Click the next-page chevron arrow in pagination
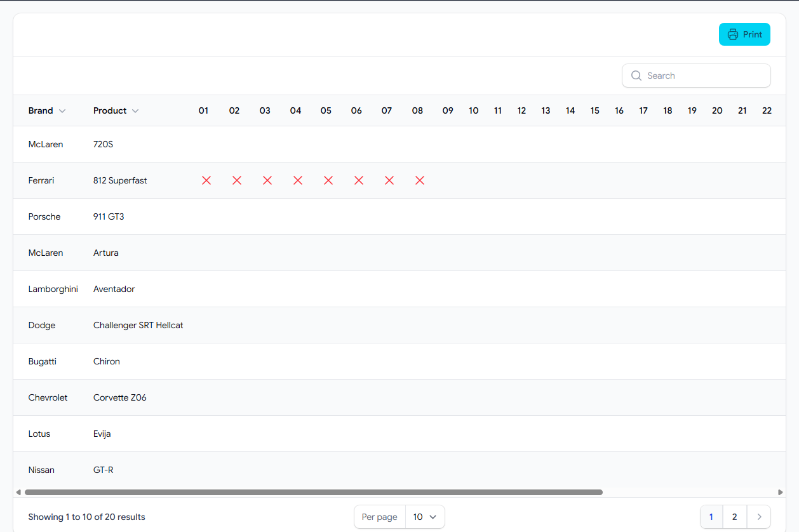 click(x=759, y=517)
